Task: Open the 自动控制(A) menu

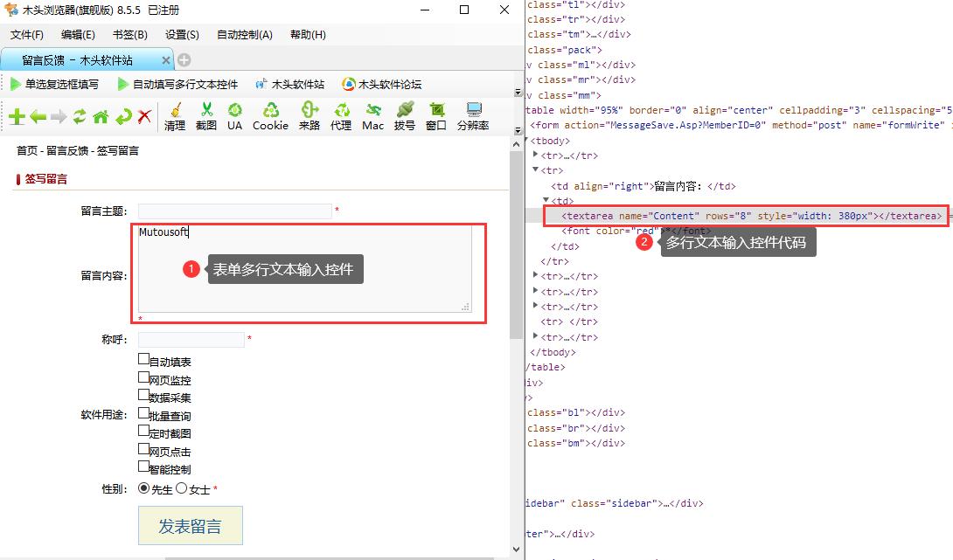Action: pos(244,35)
